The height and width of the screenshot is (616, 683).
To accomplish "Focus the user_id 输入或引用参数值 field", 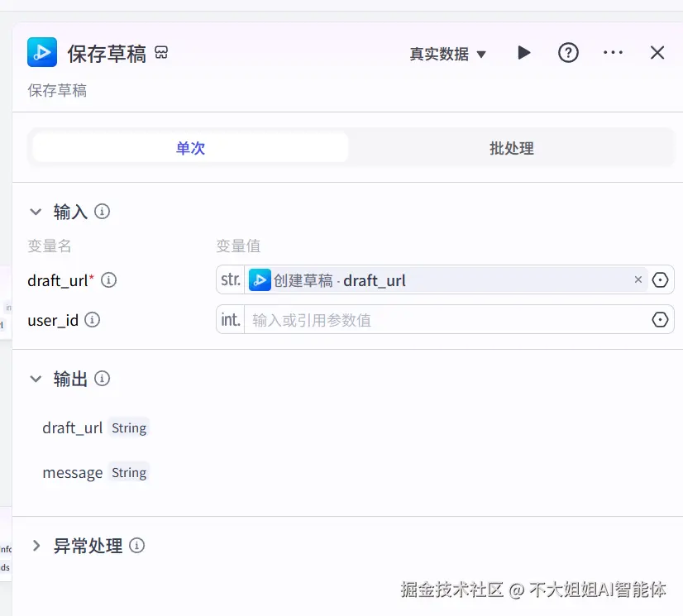I will tap(447, 320).
